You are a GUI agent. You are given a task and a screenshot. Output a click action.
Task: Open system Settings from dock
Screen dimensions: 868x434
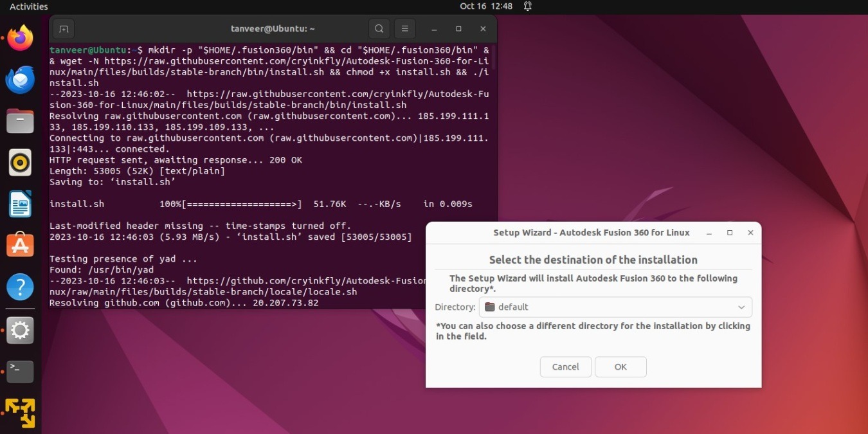pyautogui.click(x=19, y=330)
